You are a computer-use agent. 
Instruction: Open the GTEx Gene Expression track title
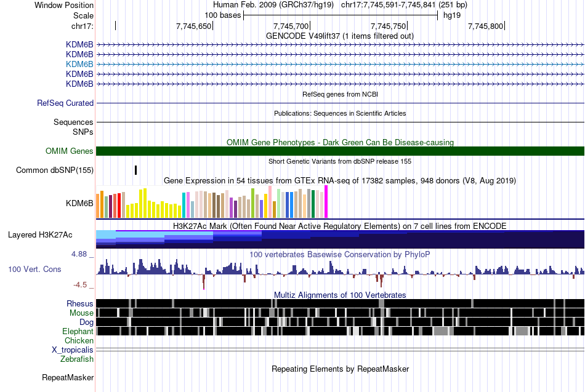[340, 180]
